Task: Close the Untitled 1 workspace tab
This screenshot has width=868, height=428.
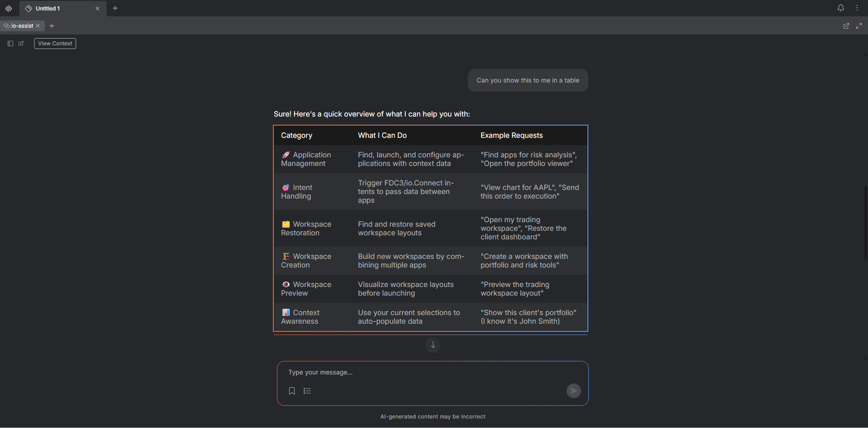Action: [x=97, y=8]
